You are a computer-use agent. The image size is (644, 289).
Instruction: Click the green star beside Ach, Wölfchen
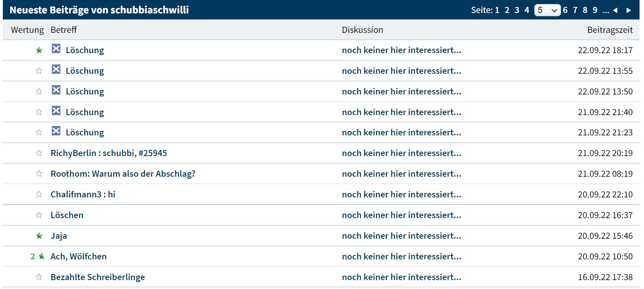click(41, 257)
